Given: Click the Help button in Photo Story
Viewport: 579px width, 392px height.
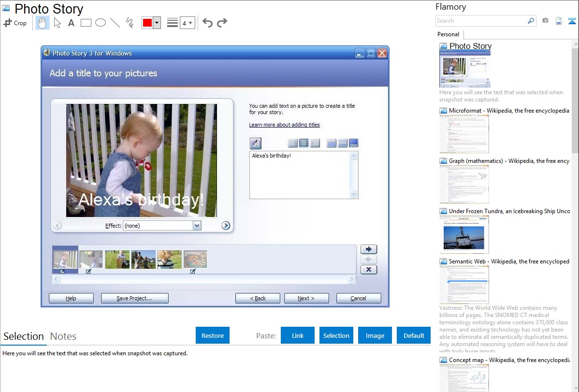Looking at the screenshot, I should coord(71,298).
